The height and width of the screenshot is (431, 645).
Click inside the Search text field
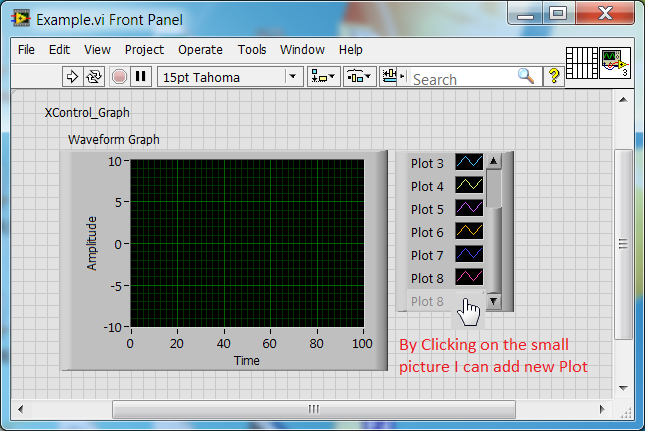(460, 78)
